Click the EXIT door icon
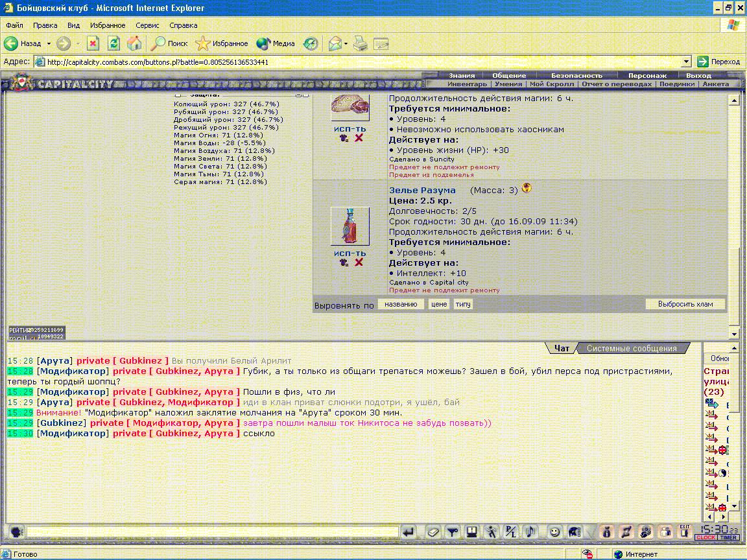This screenshot has height=560, width=747. [x=685, y=531]
